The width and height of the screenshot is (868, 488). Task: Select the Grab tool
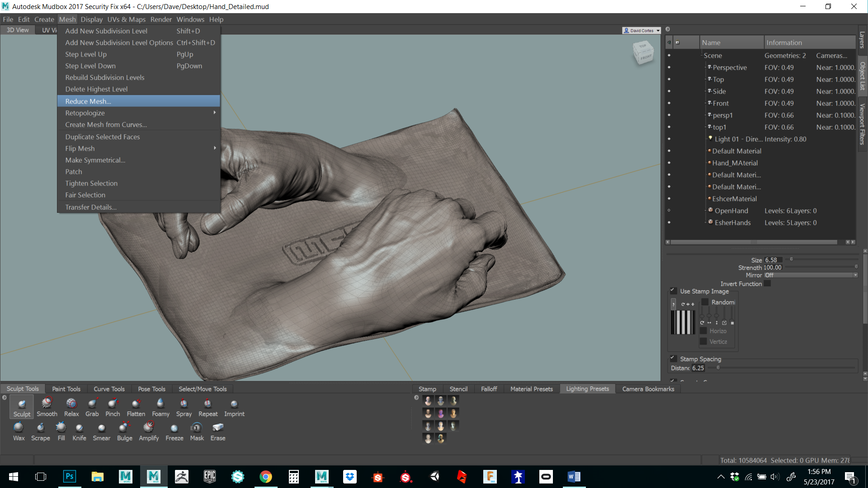(x=92, y=407)
